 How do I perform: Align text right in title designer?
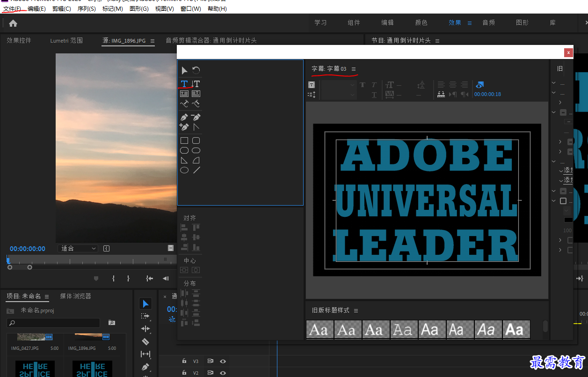click(464, 85)
